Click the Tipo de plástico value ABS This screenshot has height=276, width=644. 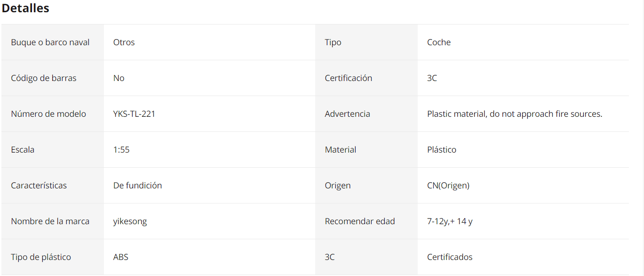coord(121,257)
